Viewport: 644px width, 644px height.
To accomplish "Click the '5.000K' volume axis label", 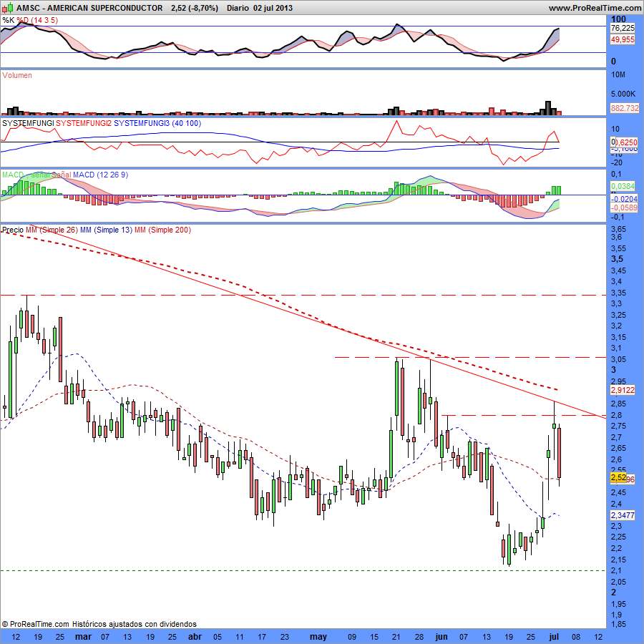I will (623, 94).
